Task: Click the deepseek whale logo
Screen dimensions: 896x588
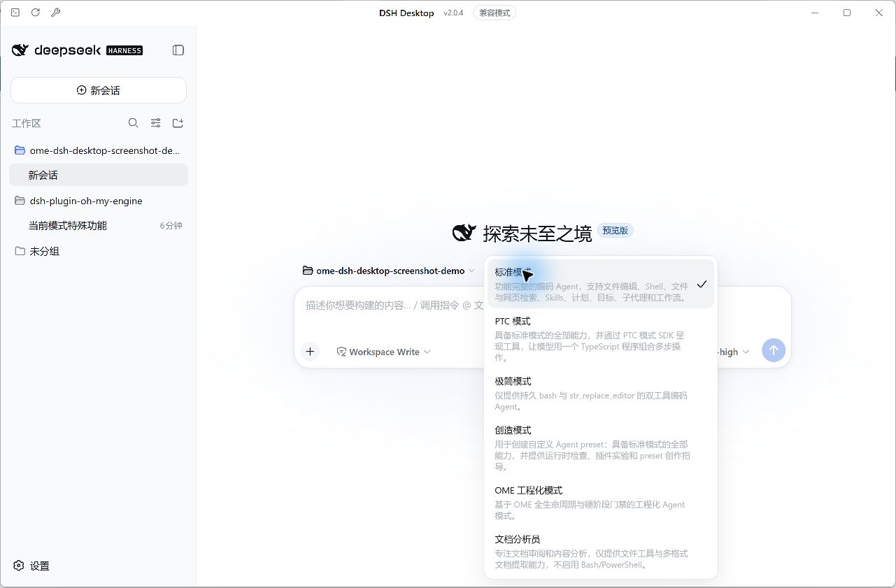Action: pyautogui.click(x=20, y=50)
